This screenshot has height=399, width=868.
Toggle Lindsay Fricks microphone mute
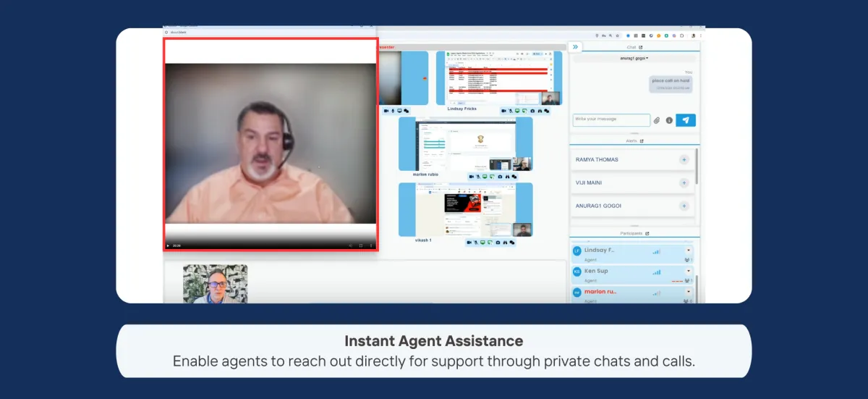point(511,111)
